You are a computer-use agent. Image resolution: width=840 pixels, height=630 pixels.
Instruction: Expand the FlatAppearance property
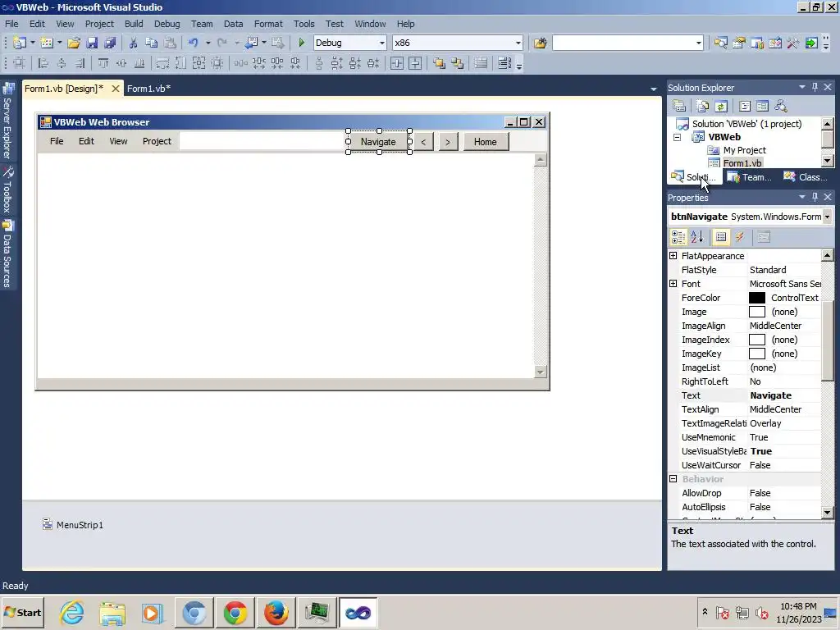[x=673, y=256]
